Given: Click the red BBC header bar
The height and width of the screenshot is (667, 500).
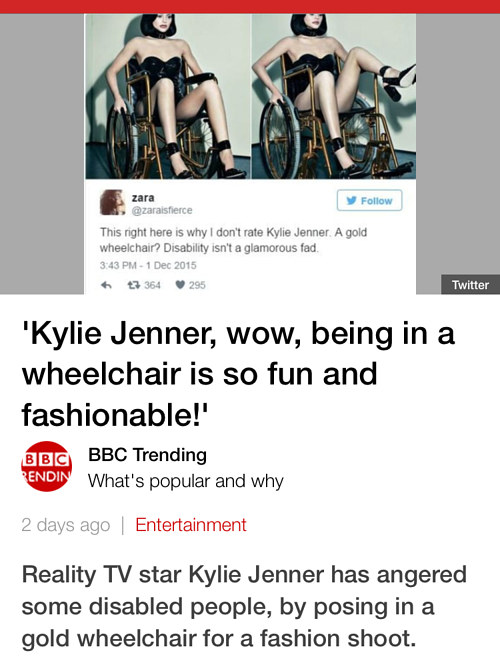Looking at the screenshot, I should tap(250, 7).
